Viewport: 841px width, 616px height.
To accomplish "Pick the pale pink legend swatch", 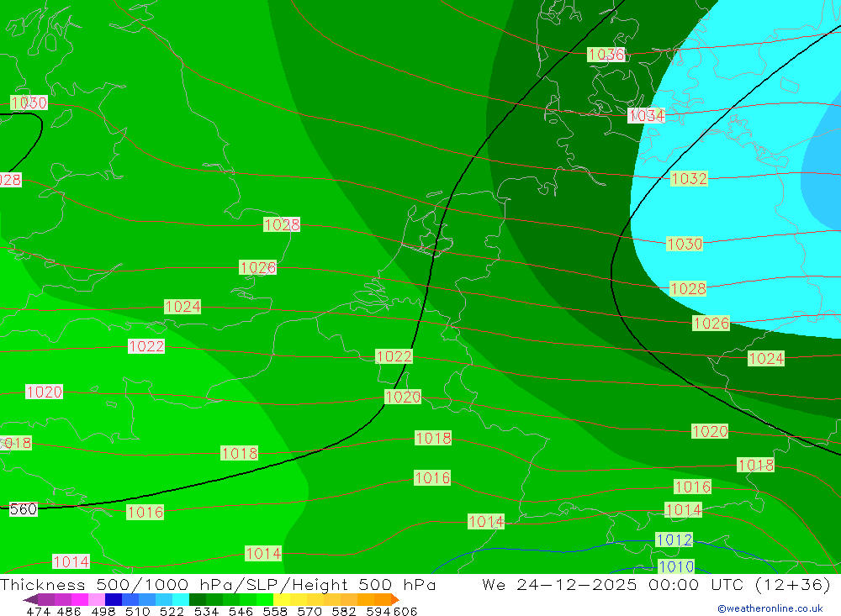I will (97, 599).
